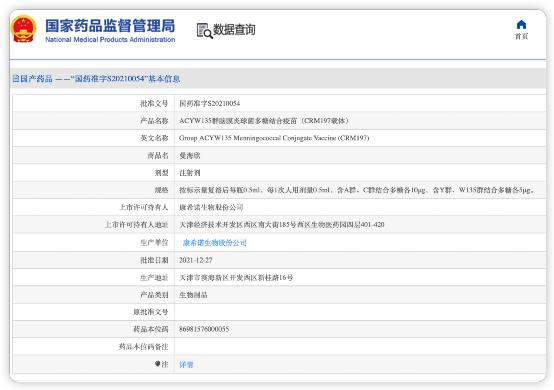Screen dimensions: 554x390
Task: Open the 康希诺生物股份公司 manufacturer link
Action: pos(214,243)
